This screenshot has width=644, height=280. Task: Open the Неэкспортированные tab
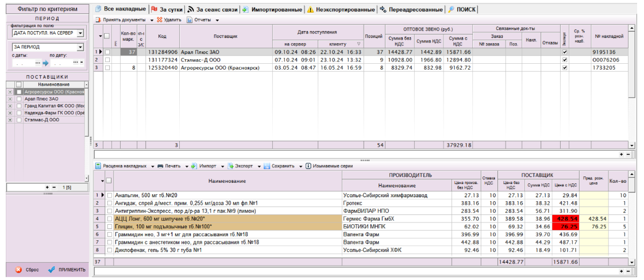[341, 10]
